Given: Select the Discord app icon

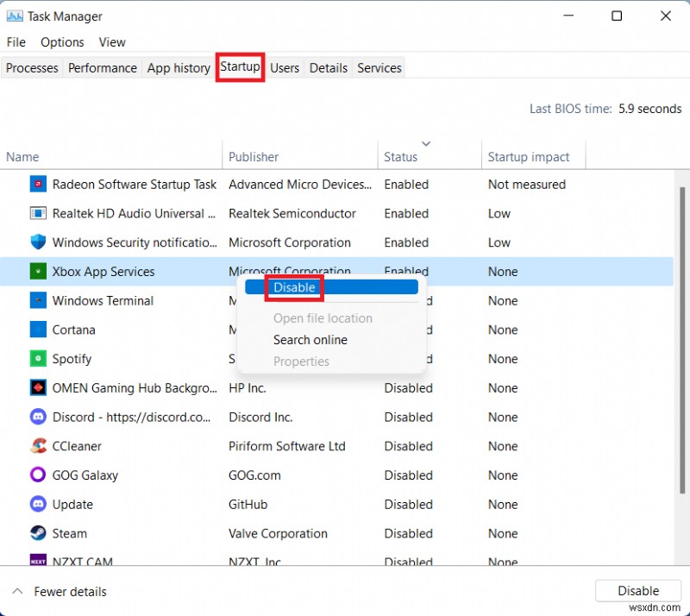Looking at the screenshot, I should point(38,417).
